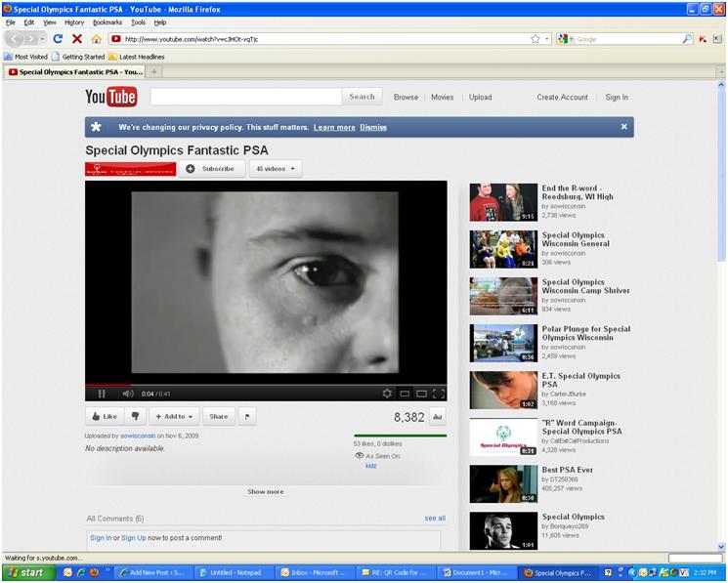
Task: Open the Add to dropdown menu
Action: point(174,416)
